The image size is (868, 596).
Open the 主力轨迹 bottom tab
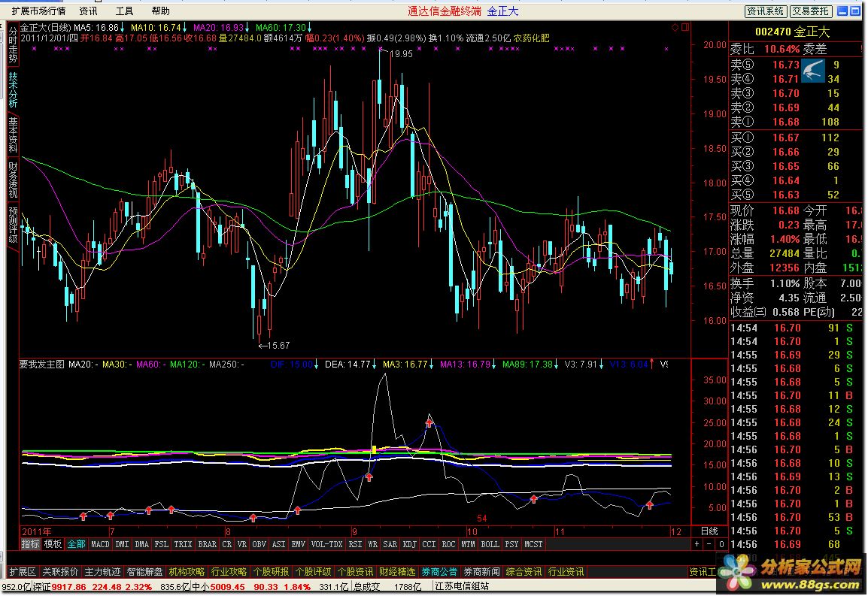click(x=102, y=572)
